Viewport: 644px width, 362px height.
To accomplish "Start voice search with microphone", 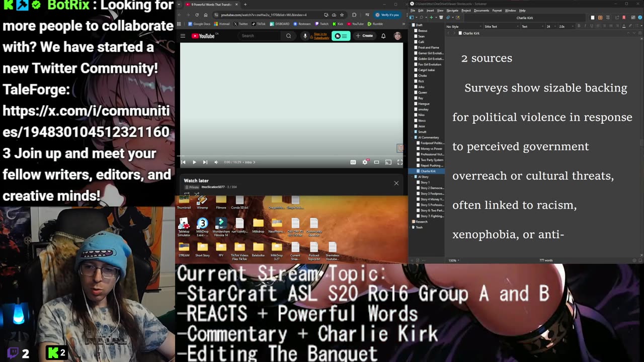I will point(305,36).
